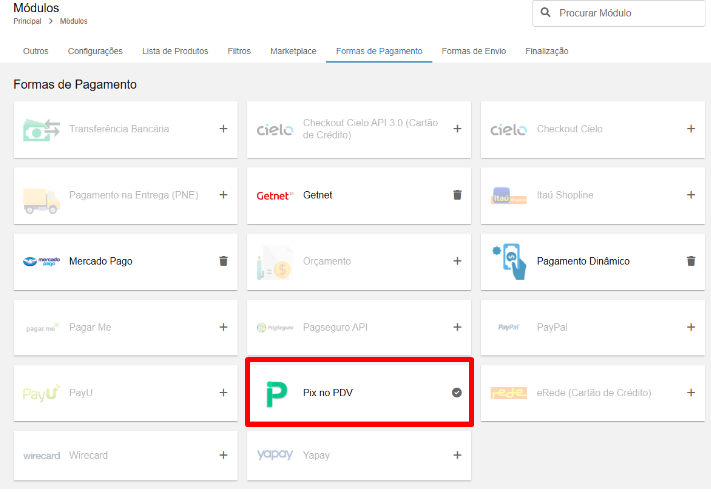Viewport: 711px width, 493px height.
Task: Add the Transferência Bancária module
Action: click(x=224, y=129)
